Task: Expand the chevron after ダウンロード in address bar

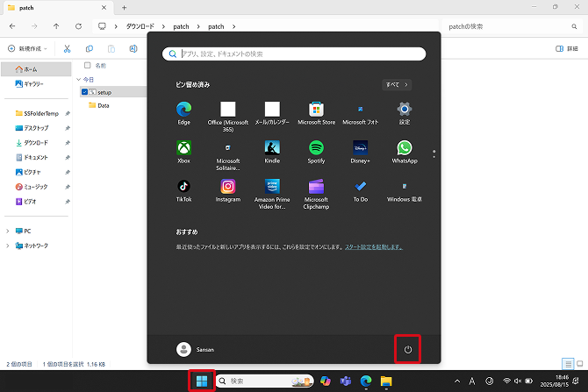Action: click(x=163, y=26)
